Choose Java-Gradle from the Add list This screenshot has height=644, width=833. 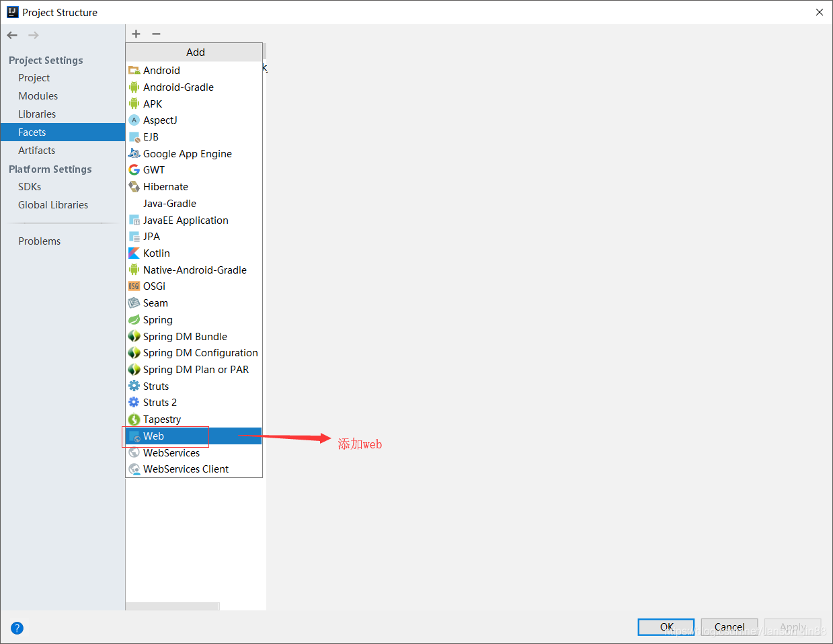[194, 204]
